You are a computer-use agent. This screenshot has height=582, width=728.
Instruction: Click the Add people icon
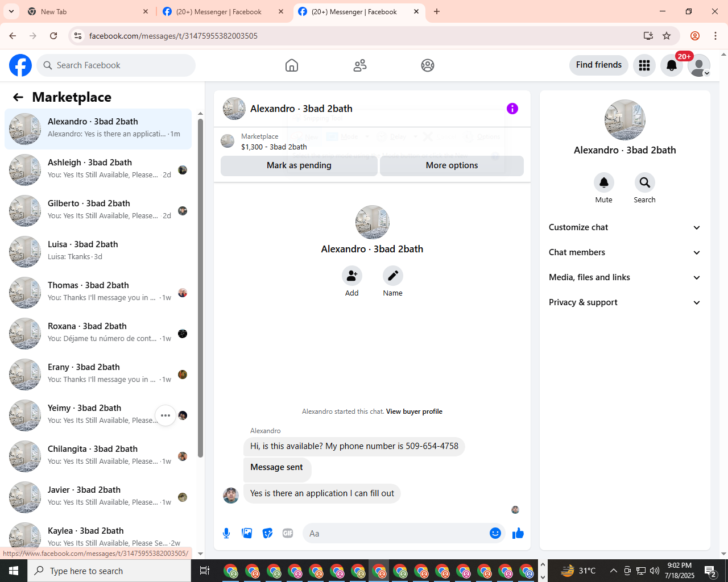[x=352, y=276]
